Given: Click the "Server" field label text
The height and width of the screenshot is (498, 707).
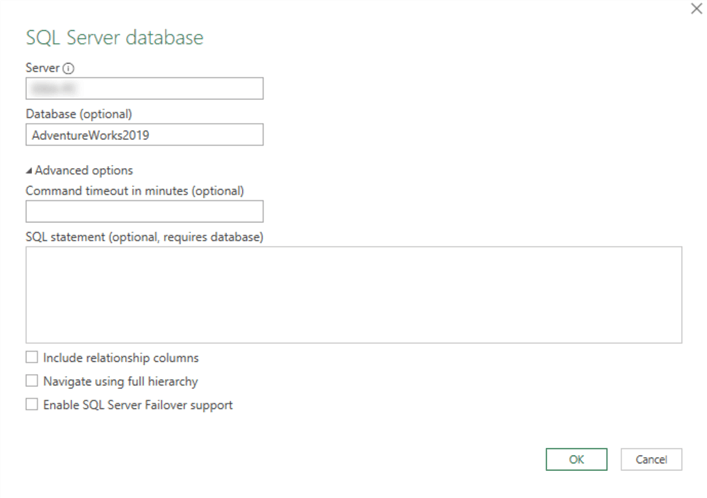Looking at the screenshot, I should (x=43, y=69).
